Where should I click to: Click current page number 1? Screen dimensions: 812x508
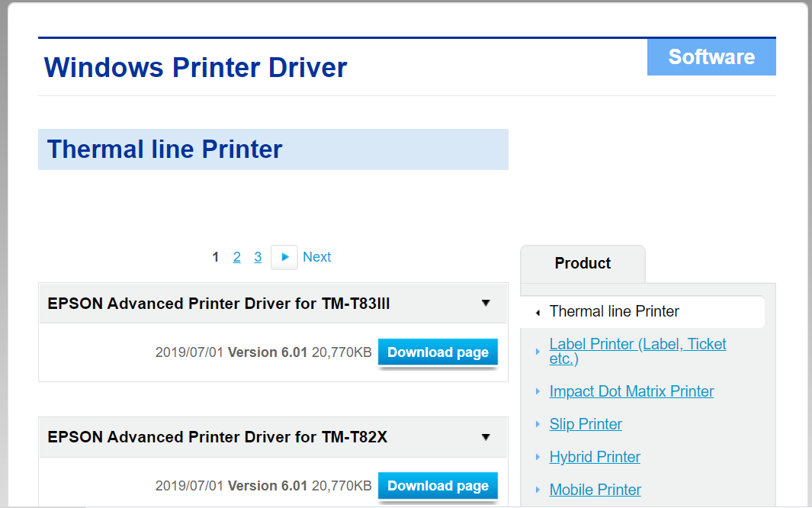pos(216,257)
